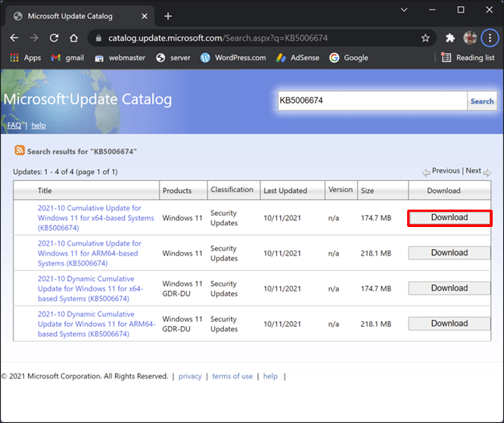This screenshot has width=504, height=423.
Task: Click the Microsoft Update Catalog title
Action: [88, 99]
